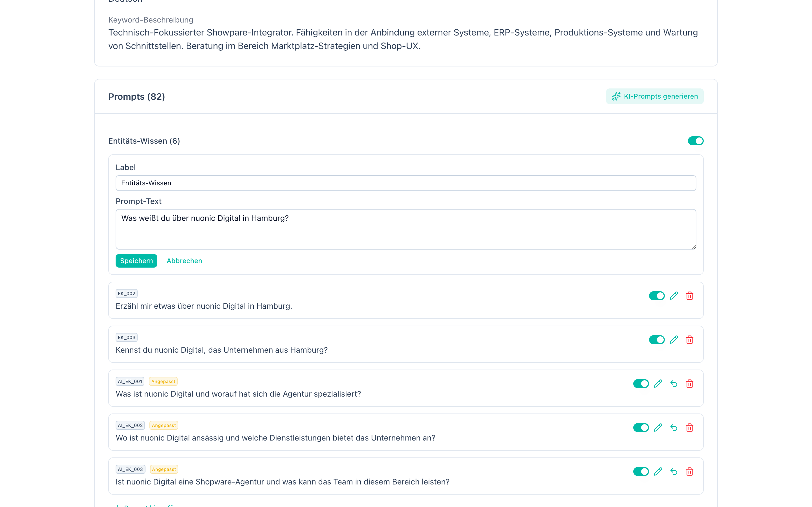This screenshot has width=812, height=507.
Task: Edit prompt AI_EK_003 with pencil icon
Action: [x=658, y=472]
